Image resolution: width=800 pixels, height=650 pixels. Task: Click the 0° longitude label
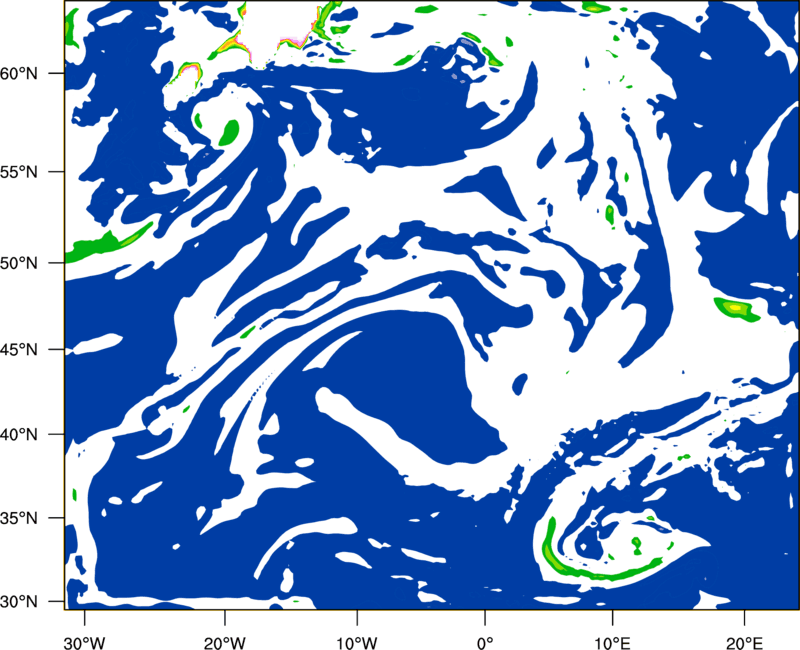[485, 642]
